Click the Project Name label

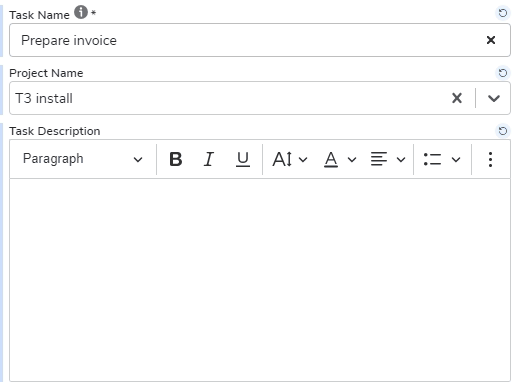(x=46, y=73)
